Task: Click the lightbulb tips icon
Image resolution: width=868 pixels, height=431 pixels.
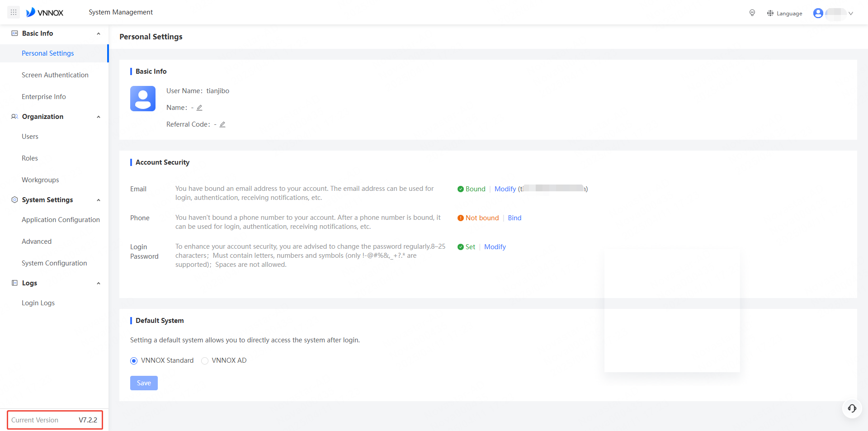Action: pyautogui.click(x=752, y=13)
